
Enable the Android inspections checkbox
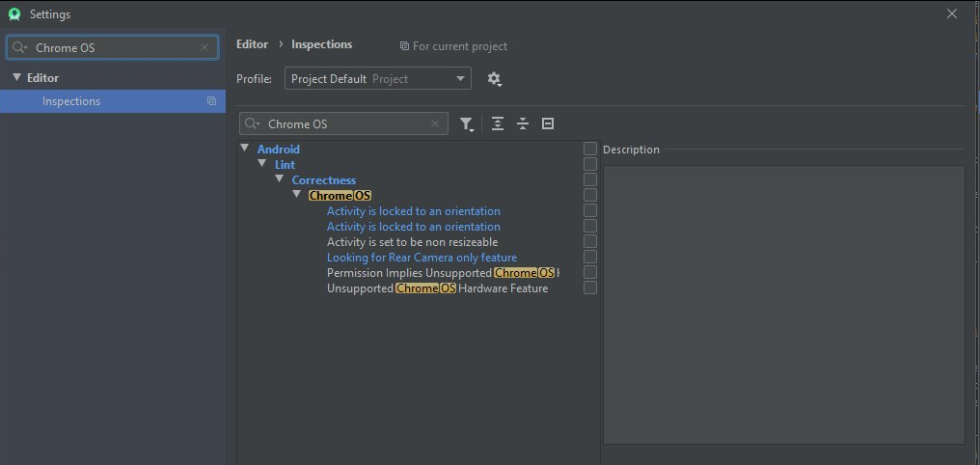(590, 149)
